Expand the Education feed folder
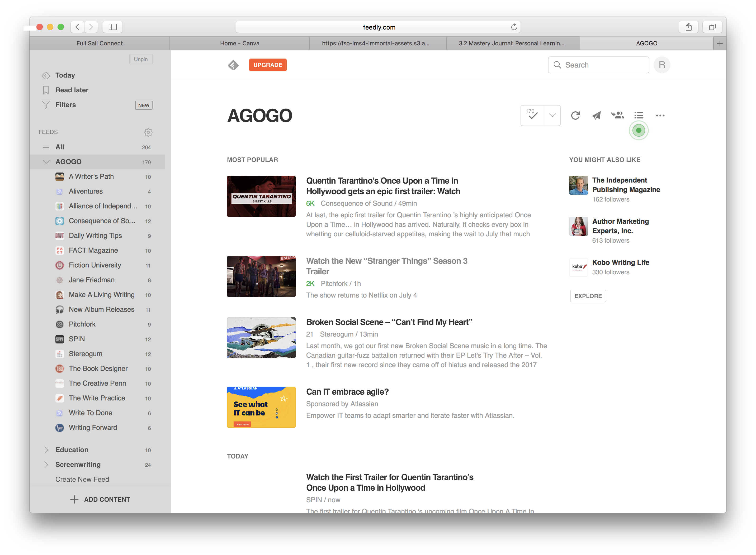 (x=46, y=450)
